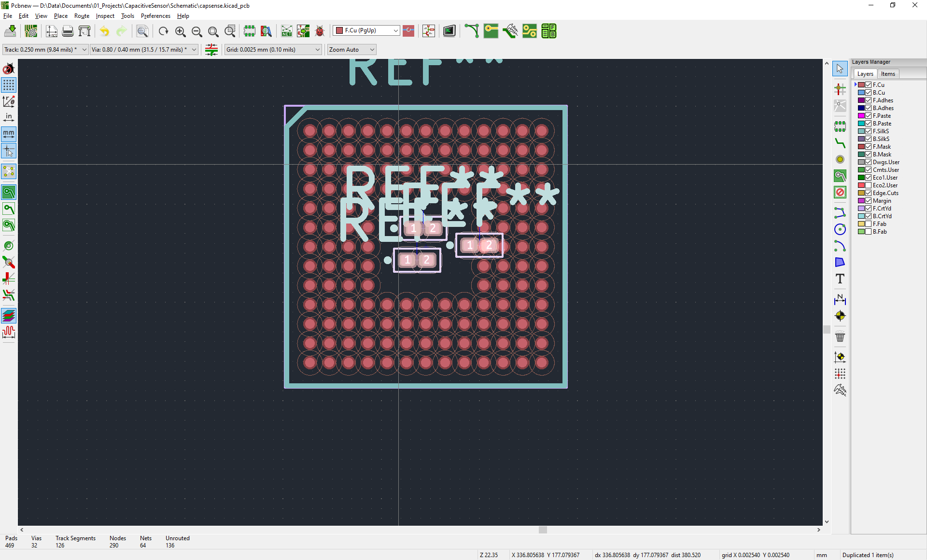Viewport: 927px width, 560px height.
Task: Toggle the grid display icon
Action: tap(9, 85)
